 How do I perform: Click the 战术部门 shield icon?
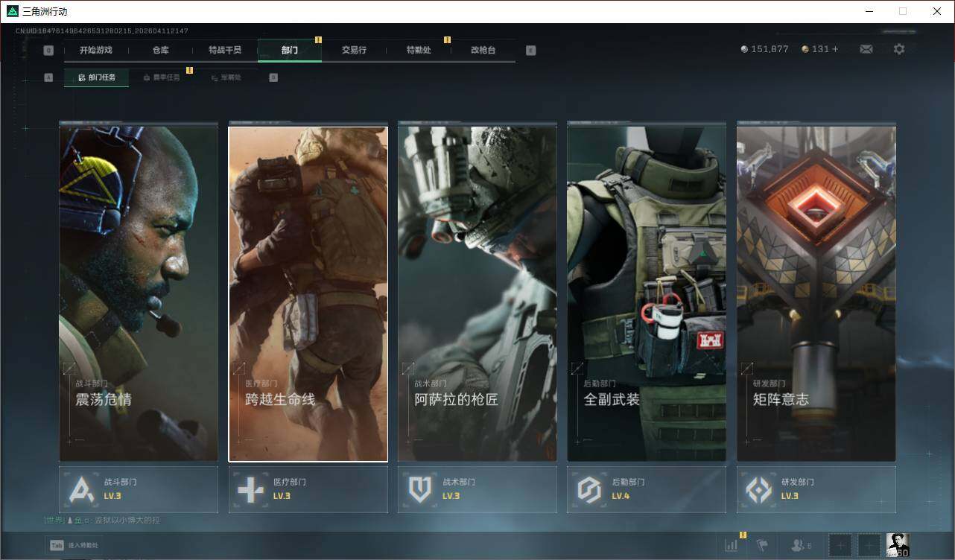pyautogui.click(x=420, y=489)
